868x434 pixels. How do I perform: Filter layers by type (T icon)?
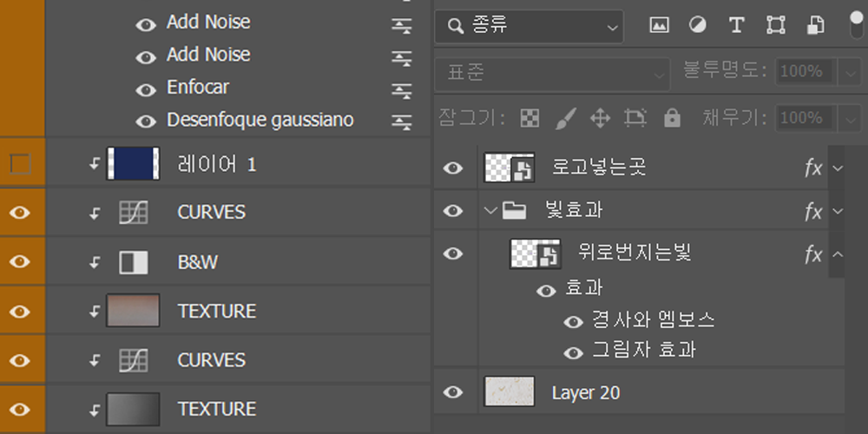[737, 25]
